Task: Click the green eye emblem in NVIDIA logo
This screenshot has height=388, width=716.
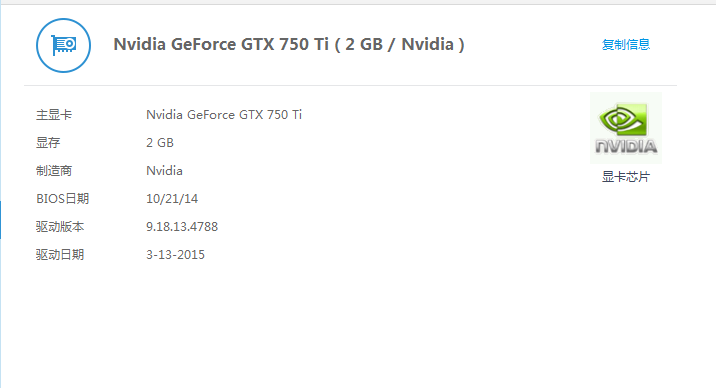Action: coord(624,119)
